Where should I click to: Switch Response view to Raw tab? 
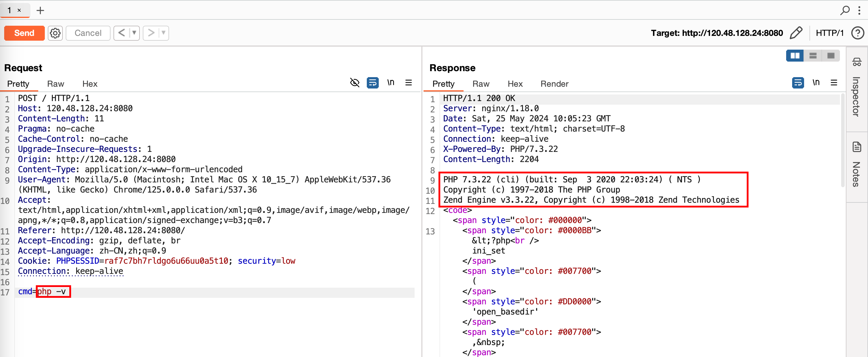point(481,84)
